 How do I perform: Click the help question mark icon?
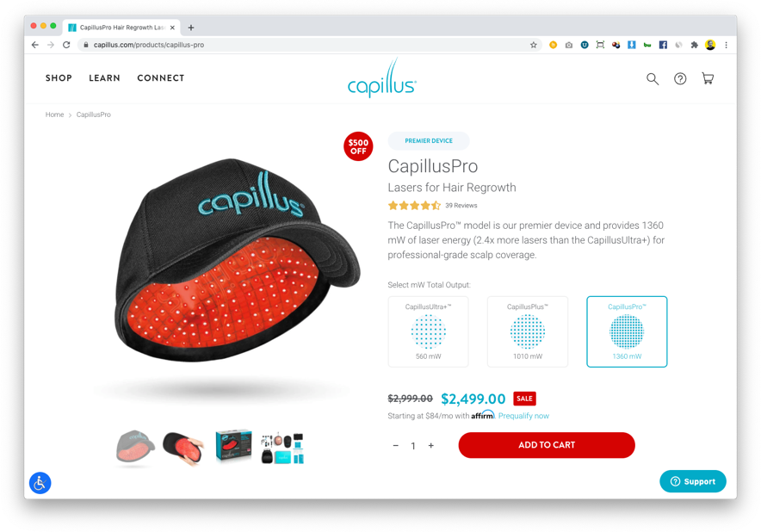pos(680,78)
